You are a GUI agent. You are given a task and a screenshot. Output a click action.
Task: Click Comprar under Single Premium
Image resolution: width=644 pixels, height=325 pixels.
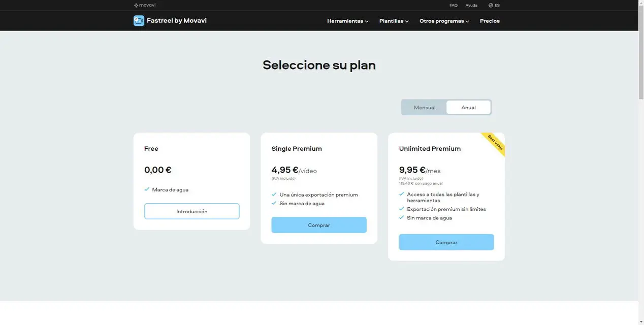point(319,225)
